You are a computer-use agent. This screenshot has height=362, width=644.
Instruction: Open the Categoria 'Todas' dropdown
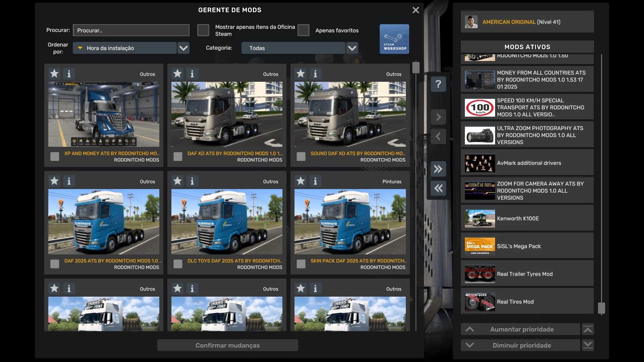(x=352, y=48)
